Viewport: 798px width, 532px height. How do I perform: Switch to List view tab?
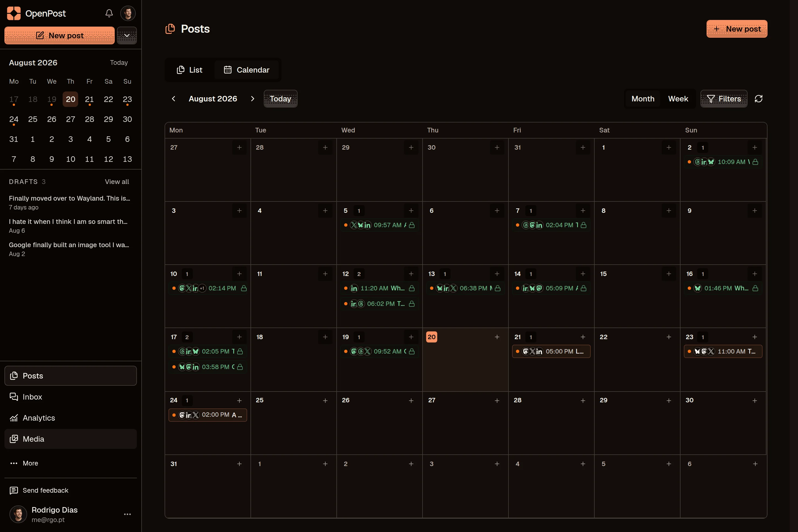(190, 70)
